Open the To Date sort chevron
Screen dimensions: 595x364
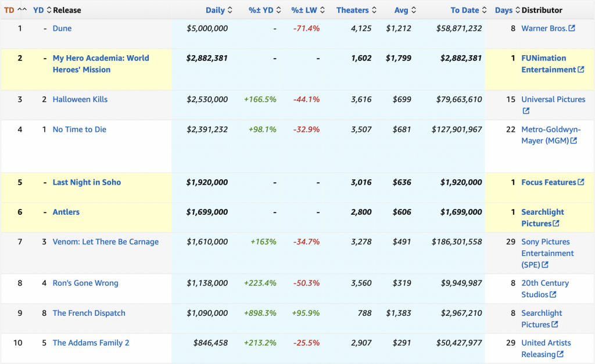tap(483, 10)
